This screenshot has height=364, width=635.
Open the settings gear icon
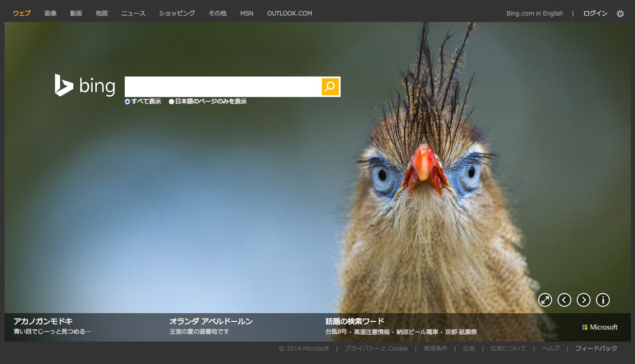pos(620,14)
